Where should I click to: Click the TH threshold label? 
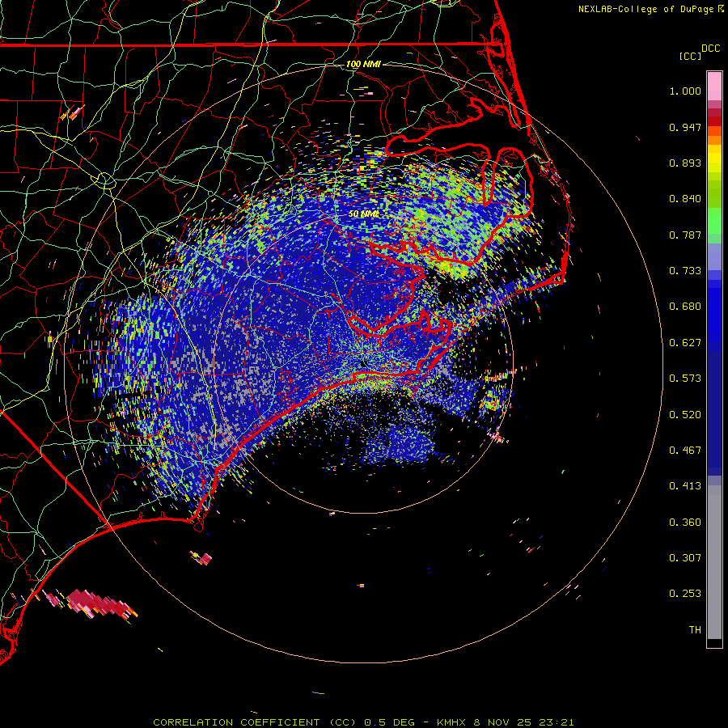[695, 630]
